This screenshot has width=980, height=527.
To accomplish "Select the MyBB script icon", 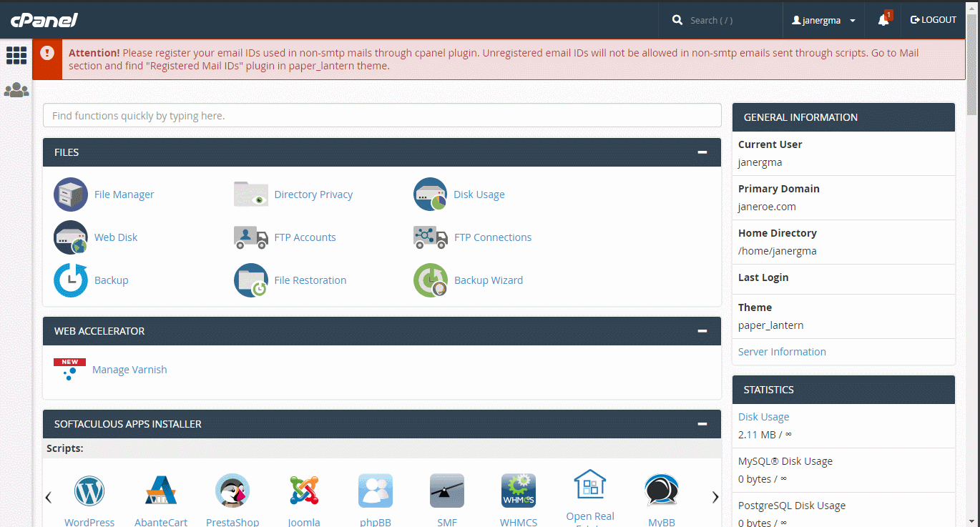I will [662, 491].
